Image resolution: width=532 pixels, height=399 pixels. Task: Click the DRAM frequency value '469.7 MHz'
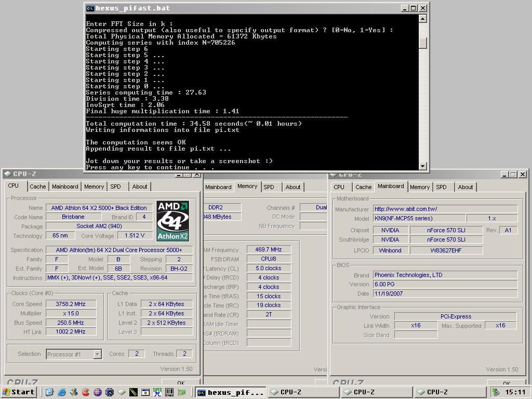tap(269, 249)
